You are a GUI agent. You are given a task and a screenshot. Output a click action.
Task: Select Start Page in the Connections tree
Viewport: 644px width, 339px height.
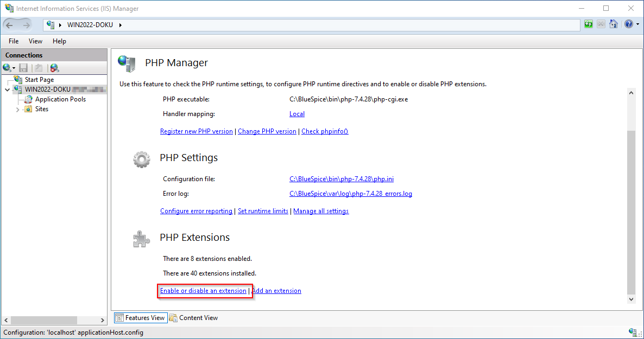(39, 80)
